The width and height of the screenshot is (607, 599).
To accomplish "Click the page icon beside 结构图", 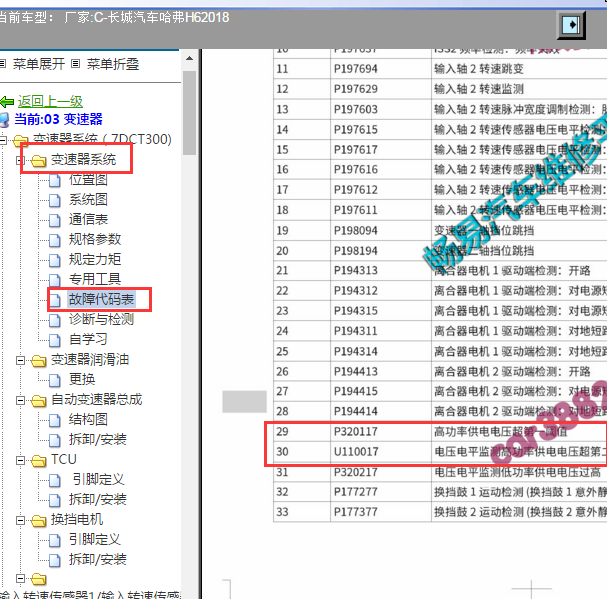I will click(x=55, y=421).
